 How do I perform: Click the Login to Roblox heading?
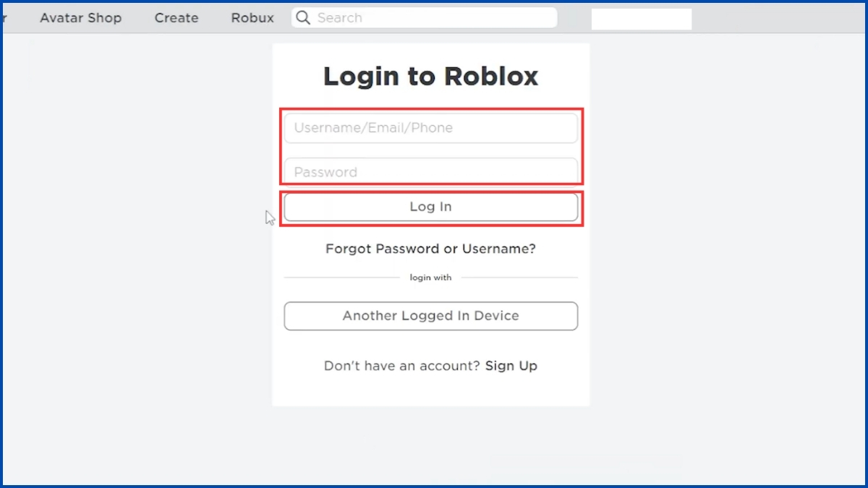(430, 76)
